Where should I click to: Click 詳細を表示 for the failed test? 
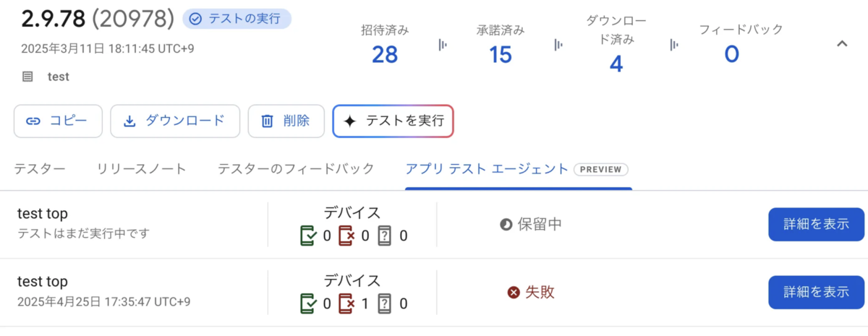click(817, 292)
